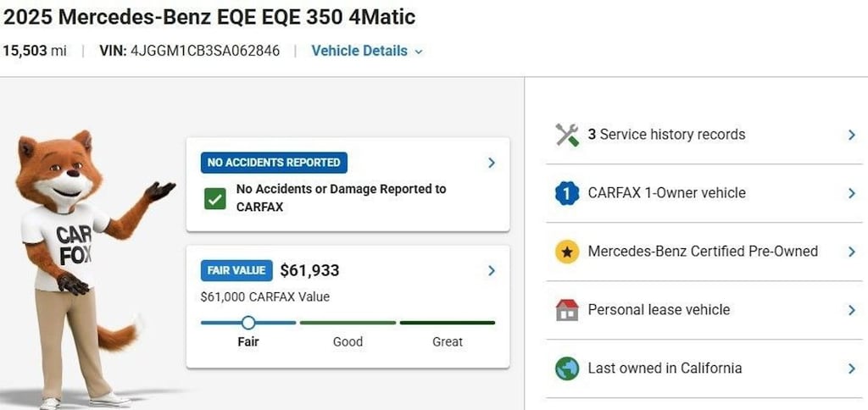The height and width of the screenshot is (410, 868).
Task: Click the dark green Great value bar segment
Action: tap(448, 323)
